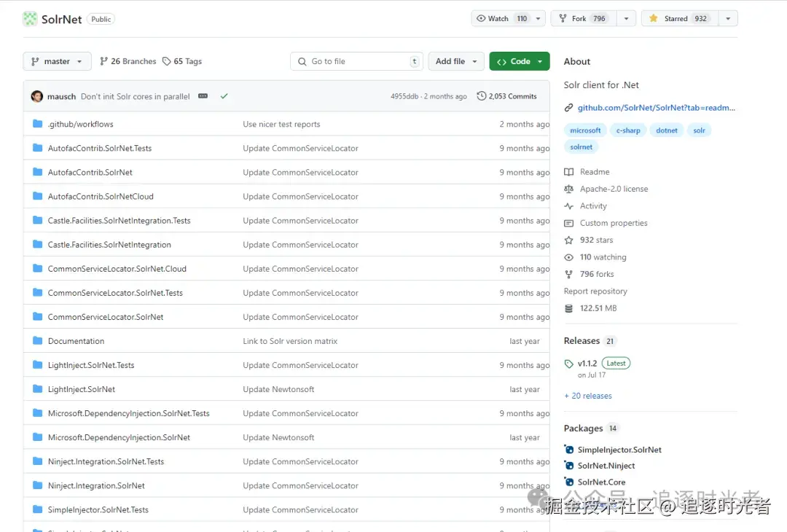Open "Use nicer test reports" commit message
Viewport: 787px width, 532px height.
pos(281,124)
